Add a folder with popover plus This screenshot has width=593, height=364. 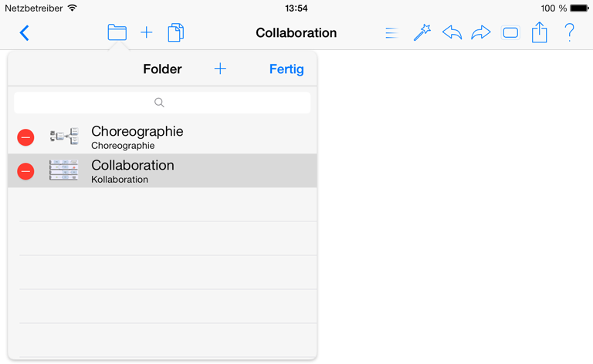(220, 69)
